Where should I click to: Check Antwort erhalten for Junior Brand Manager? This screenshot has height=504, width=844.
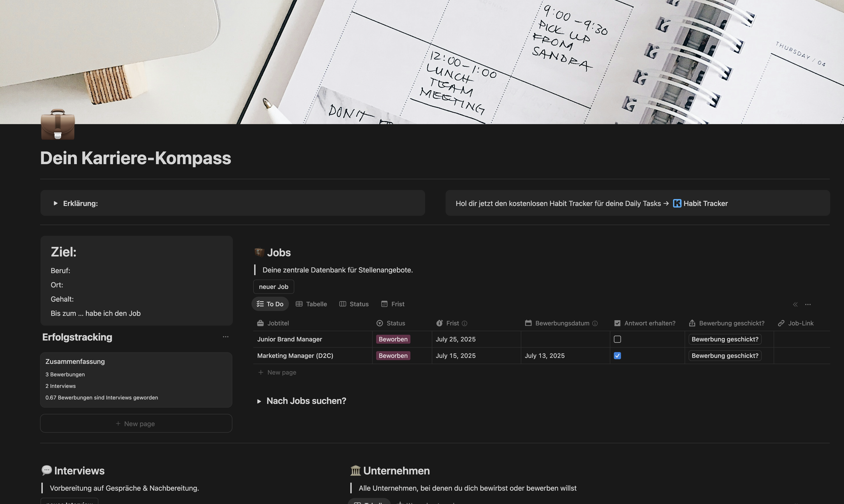pyautogui.click(x=617, y=339)
